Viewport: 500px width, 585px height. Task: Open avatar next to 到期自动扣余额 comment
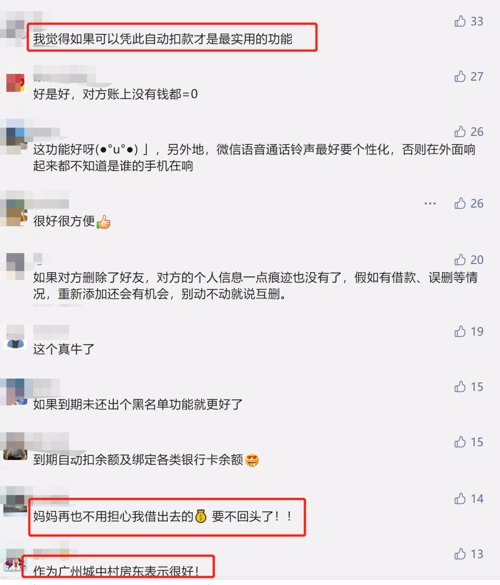pyautogui.click(x=15, y=449)
